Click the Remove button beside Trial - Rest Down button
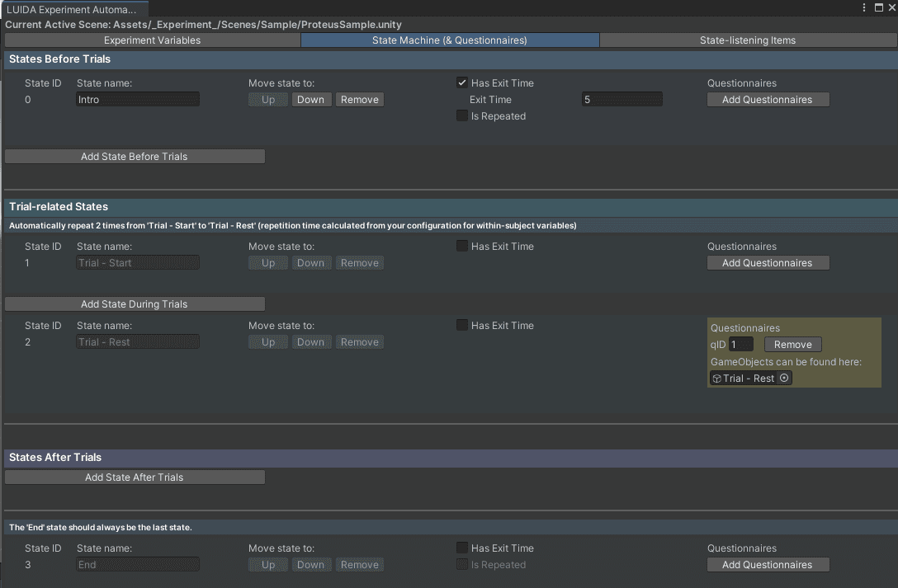The image size is (898, 588). [x=360, y=342]
